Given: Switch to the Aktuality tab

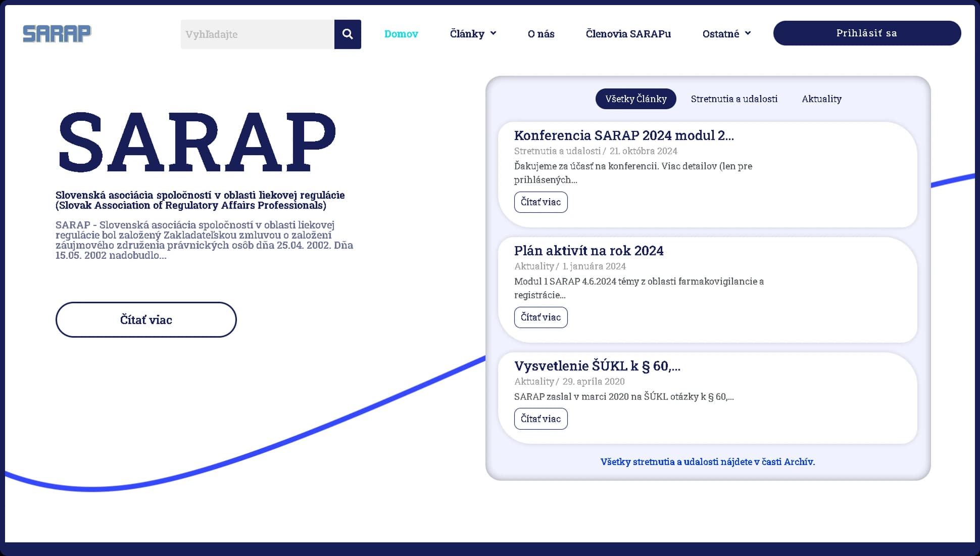Looking at the screenshot, I should [822, 99].
